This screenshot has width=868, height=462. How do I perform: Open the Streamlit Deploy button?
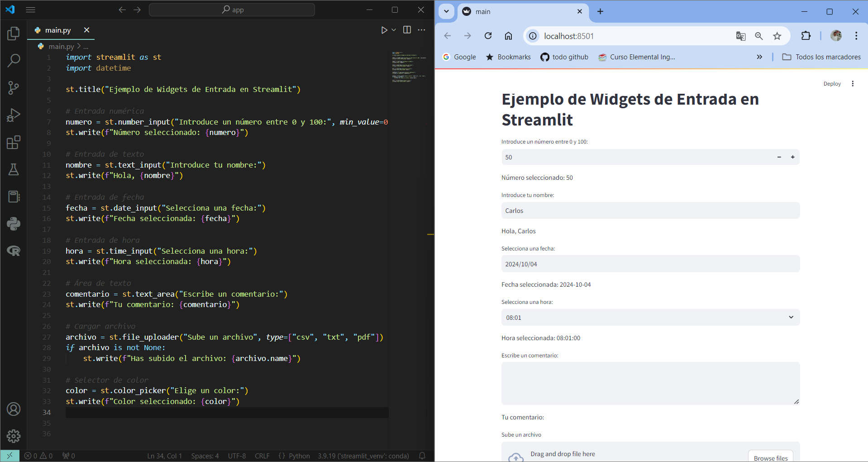tap(832, 84)
